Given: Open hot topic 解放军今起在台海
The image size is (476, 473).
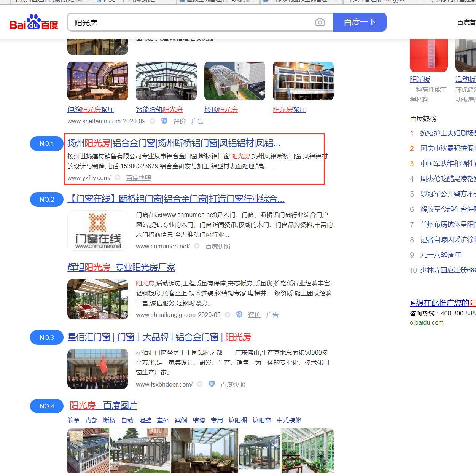Looking at the screenshot, I should click(x=448, y=209).
